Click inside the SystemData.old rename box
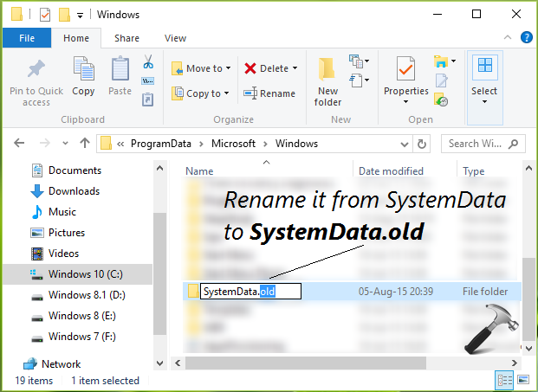This screenshot has height=392, width=538. coord(250,292)
